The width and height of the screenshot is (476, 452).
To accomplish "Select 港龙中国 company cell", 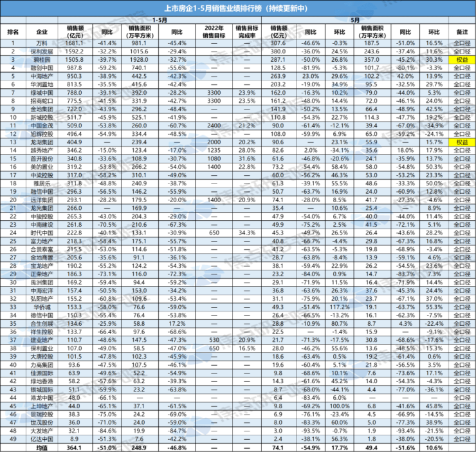I will point(42,397).
